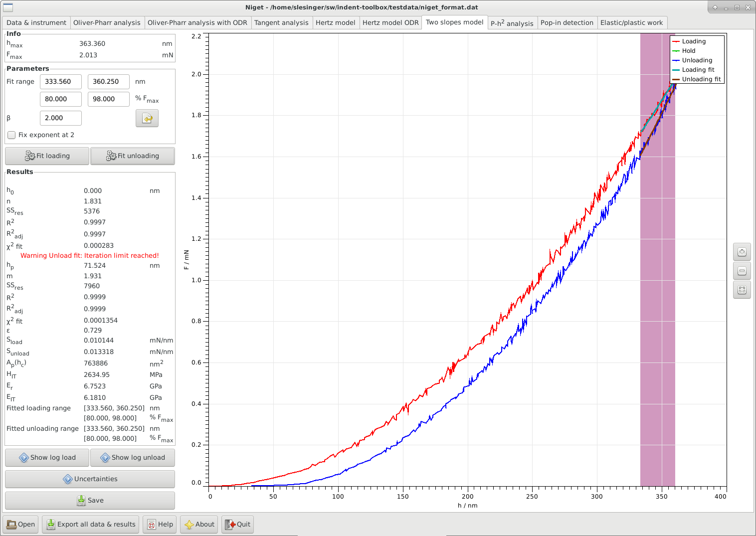Viewport: 756px width, 536px height.
Task: Click the zoom in icon beside the graph
Action: click(x=742, y=252)
